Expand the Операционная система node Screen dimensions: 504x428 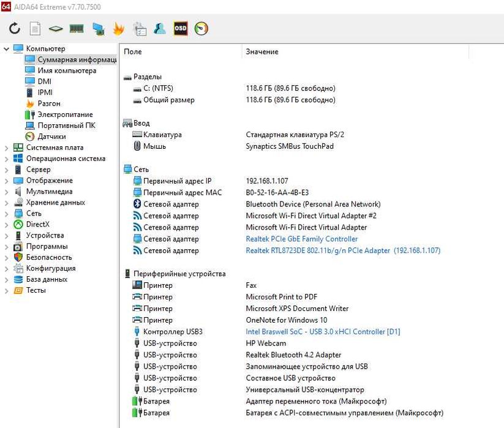point(6,159)
